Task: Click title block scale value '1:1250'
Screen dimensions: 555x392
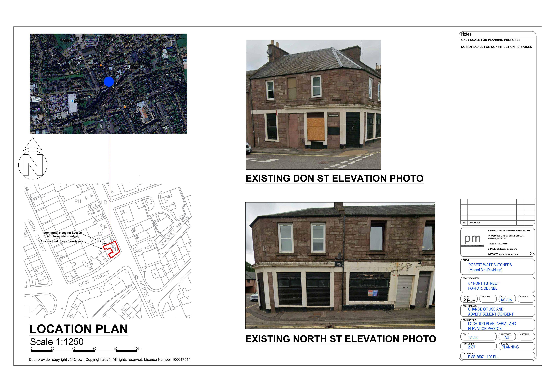Action: coord(473,338)
